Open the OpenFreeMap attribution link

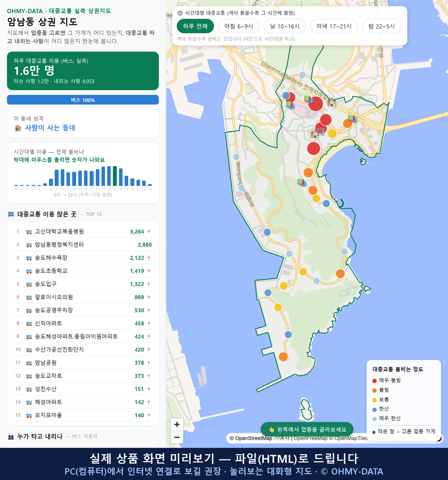(311, 438)
